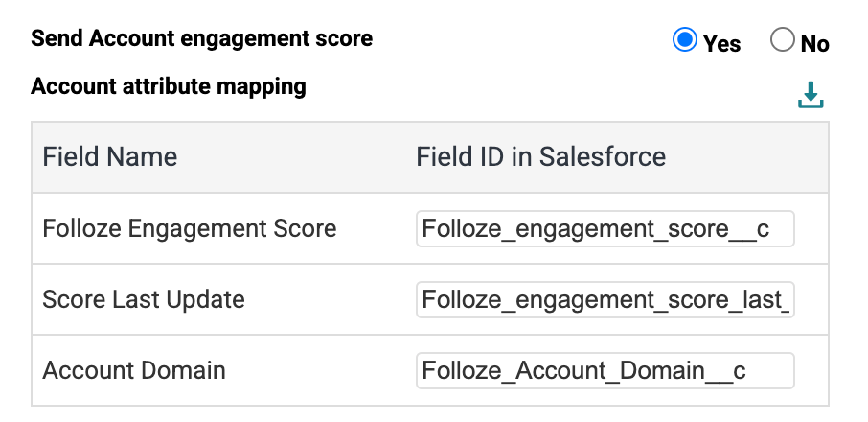The height and width of the screenshot is (422, 868).
Task: Focus the Score Last Update Salesforce field
Action: [605, 300]
